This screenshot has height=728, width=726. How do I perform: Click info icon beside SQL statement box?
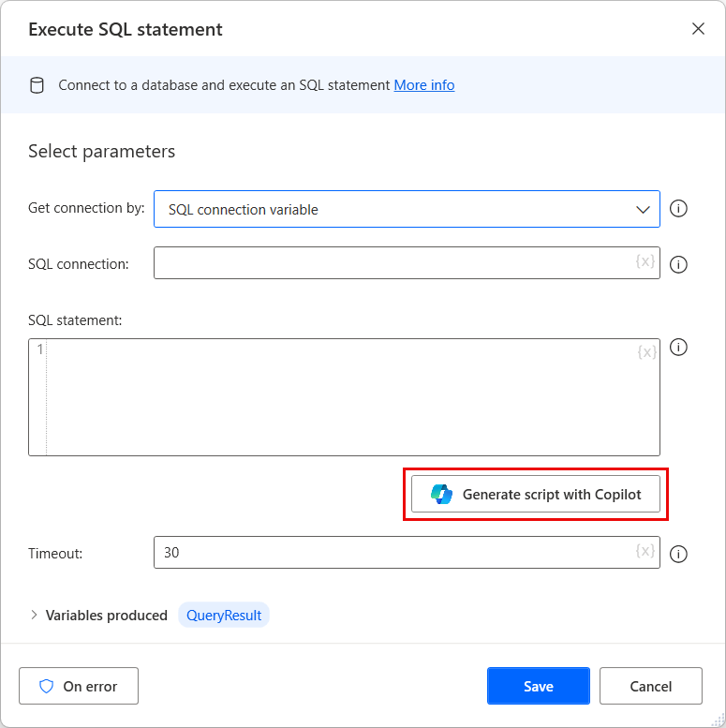click(679, 348)
